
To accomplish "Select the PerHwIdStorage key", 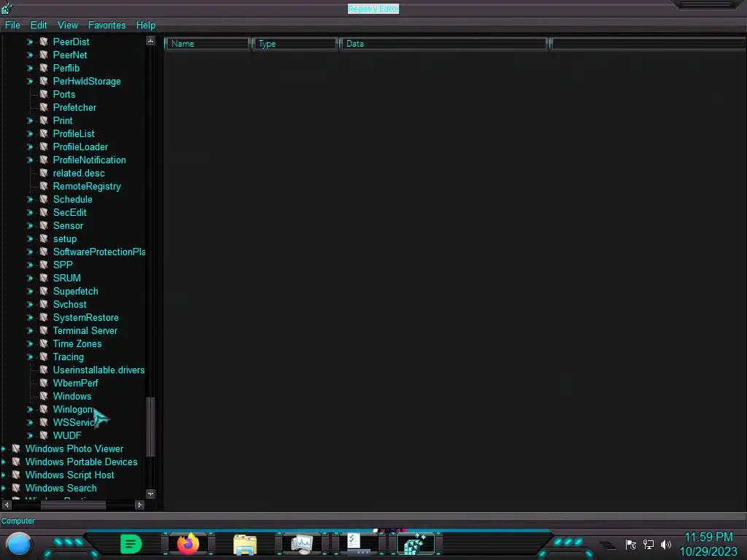I will pyautogui.click(x=87, y=81).
